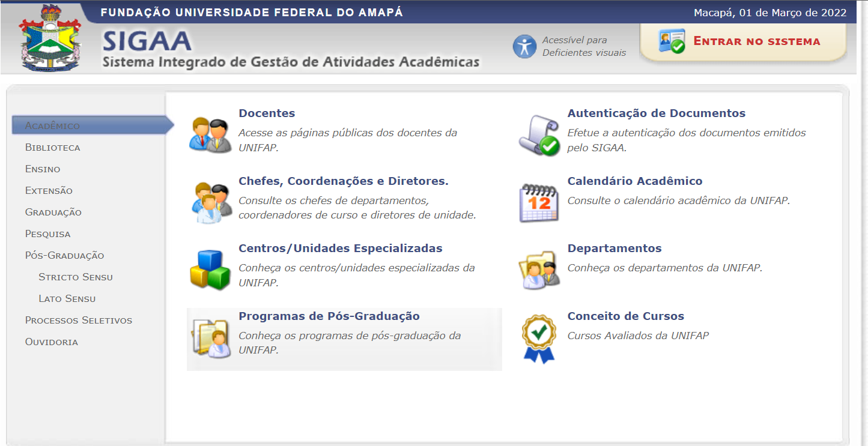The image size is (868, 446).
Task: Click 'Acesse as páginas públicas dos docentes' description
Action: tap(348, 140)
